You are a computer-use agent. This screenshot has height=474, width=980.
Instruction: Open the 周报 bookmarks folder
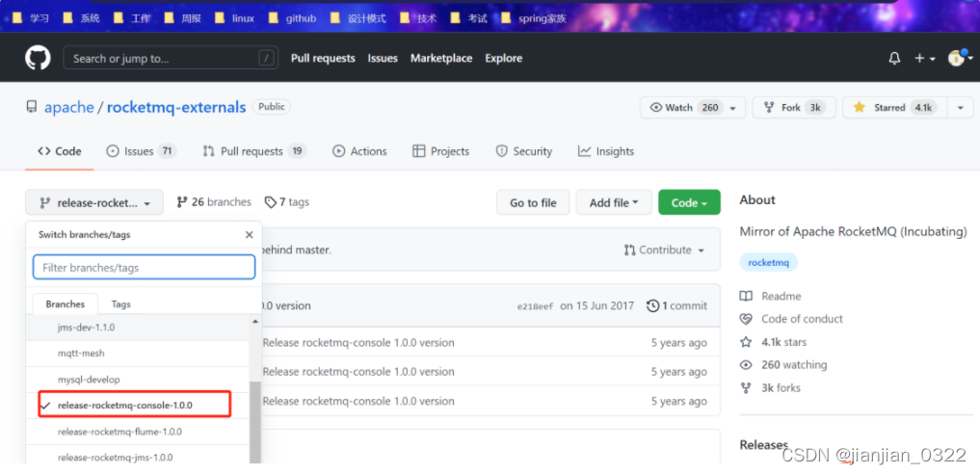[182, 18]
